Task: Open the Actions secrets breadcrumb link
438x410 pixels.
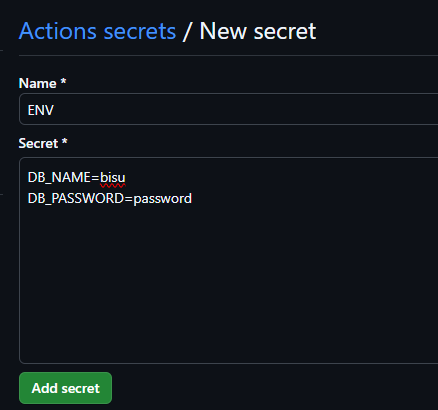Action: pos(97,31)
